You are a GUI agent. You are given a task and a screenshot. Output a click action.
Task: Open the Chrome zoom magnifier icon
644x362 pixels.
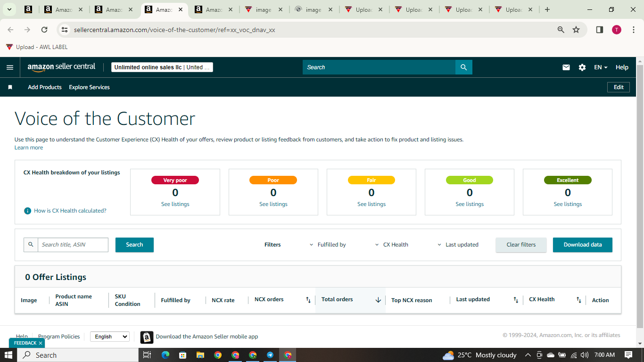[x=561, y=30]
